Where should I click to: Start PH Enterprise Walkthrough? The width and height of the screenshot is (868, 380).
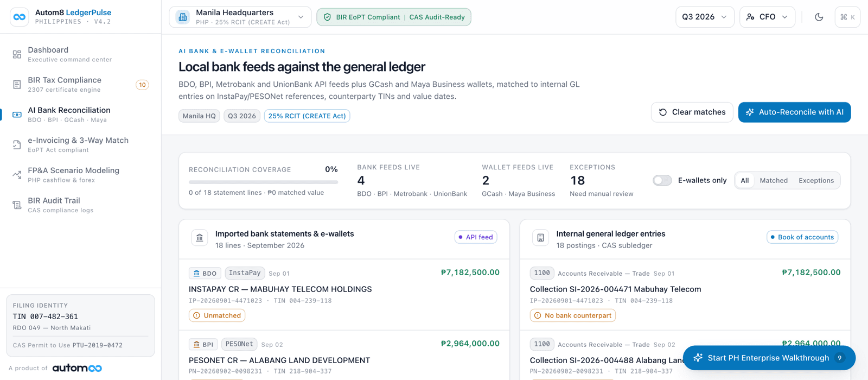tap(769, 358)
